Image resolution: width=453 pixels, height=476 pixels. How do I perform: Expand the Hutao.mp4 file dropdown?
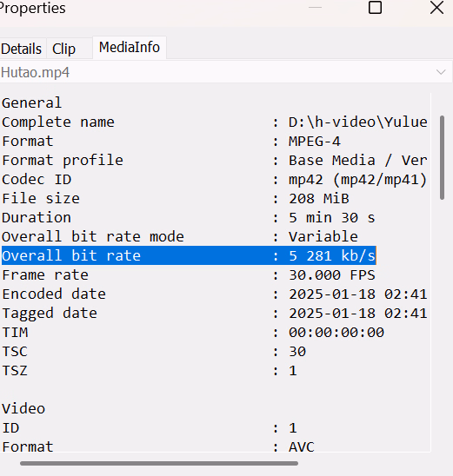225,72
